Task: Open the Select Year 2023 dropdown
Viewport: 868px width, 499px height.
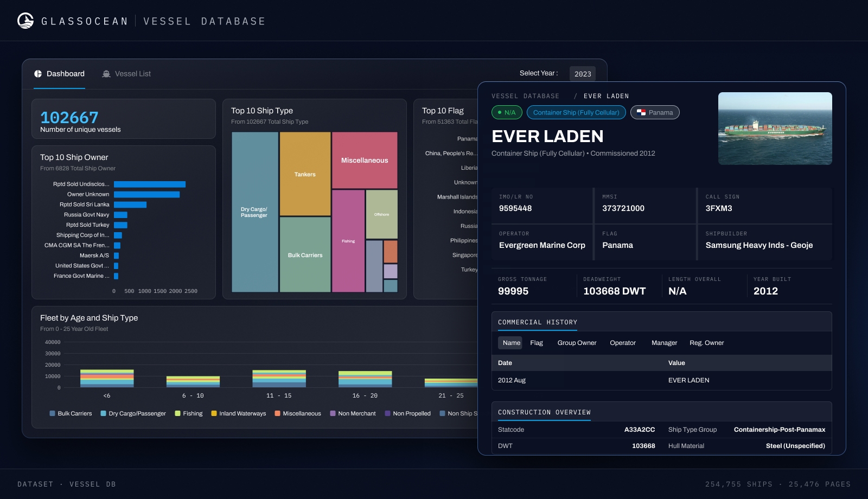Action: point(583,74)
